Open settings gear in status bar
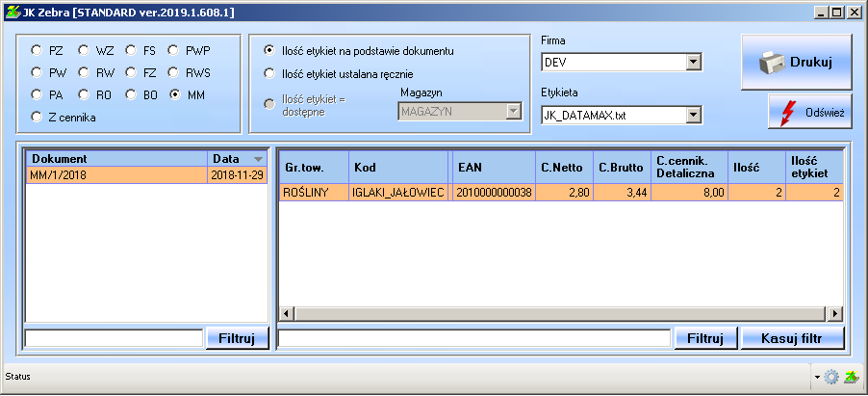This screenshot has width=868, height=396. tap(831, 377)
